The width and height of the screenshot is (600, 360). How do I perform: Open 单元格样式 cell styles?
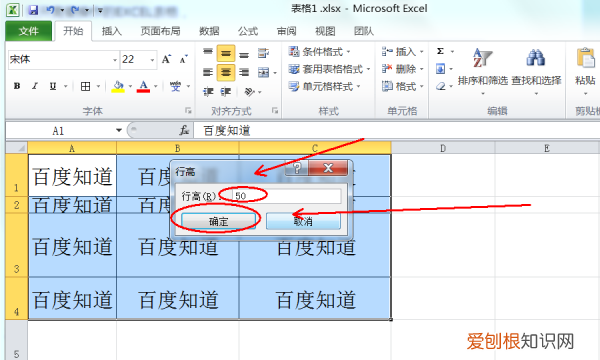tap(324, 86)
